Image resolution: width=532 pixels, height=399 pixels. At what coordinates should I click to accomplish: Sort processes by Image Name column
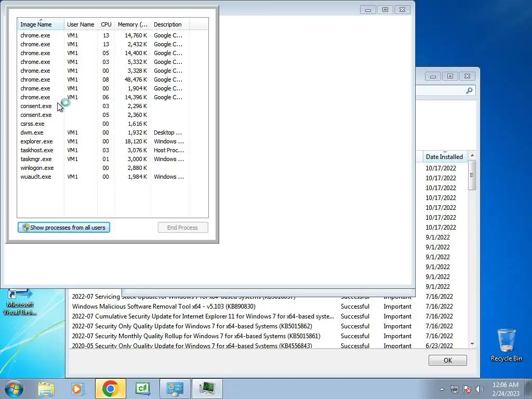tap(41, 24)
